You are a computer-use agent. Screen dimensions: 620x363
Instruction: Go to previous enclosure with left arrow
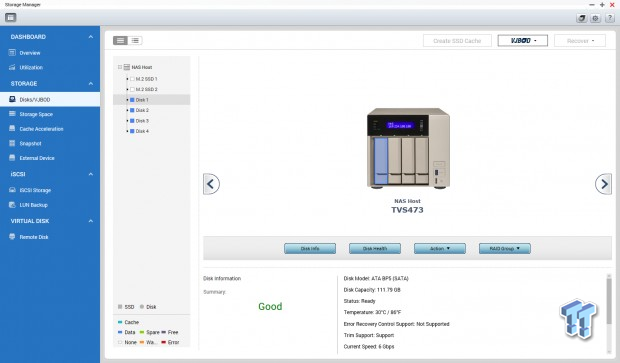(211, 184)
